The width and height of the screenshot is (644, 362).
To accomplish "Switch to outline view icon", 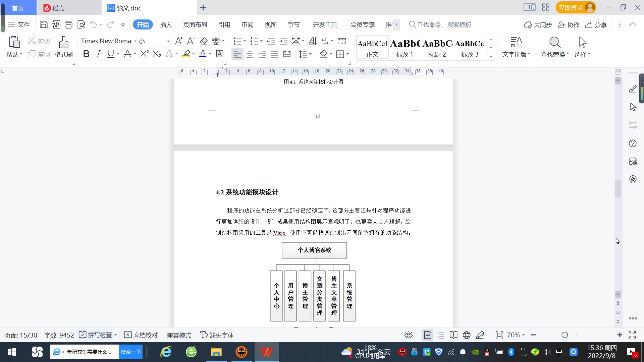I will point(441,335).
